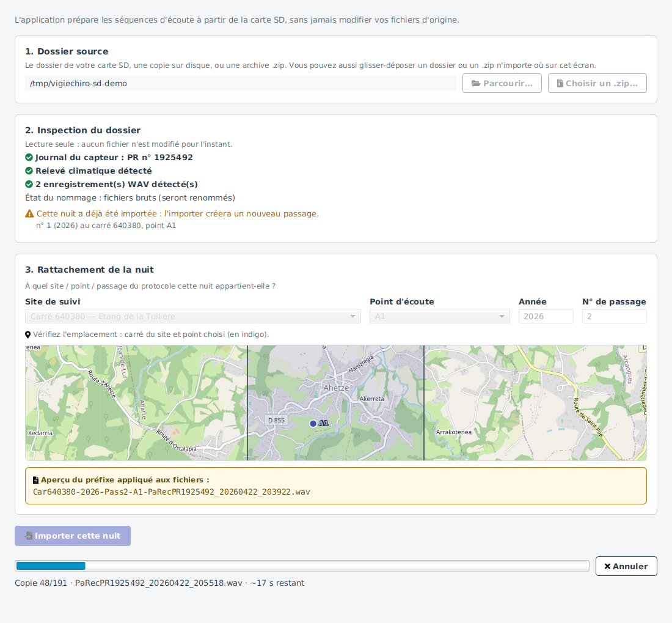Click the Xedarria label on map

(x=40, y=433)
